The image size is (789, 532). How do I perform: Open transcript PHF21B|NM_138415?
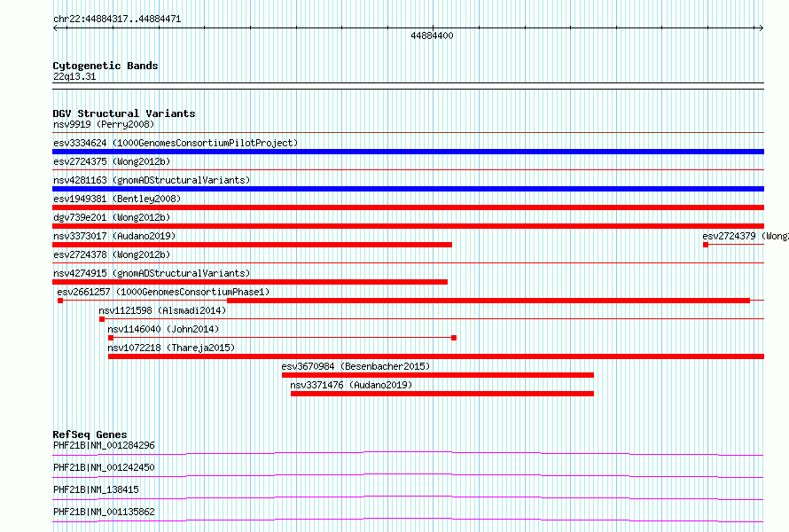point(96,489)
